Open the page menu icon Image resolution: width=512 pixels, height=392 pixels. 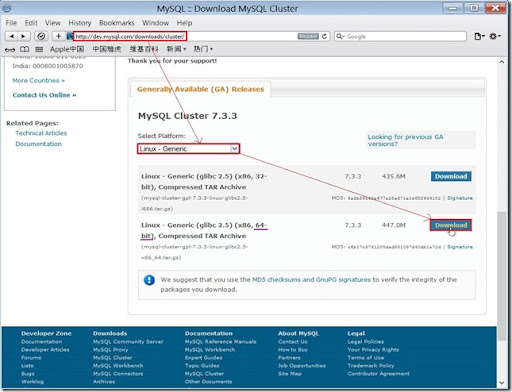(479, 36)
